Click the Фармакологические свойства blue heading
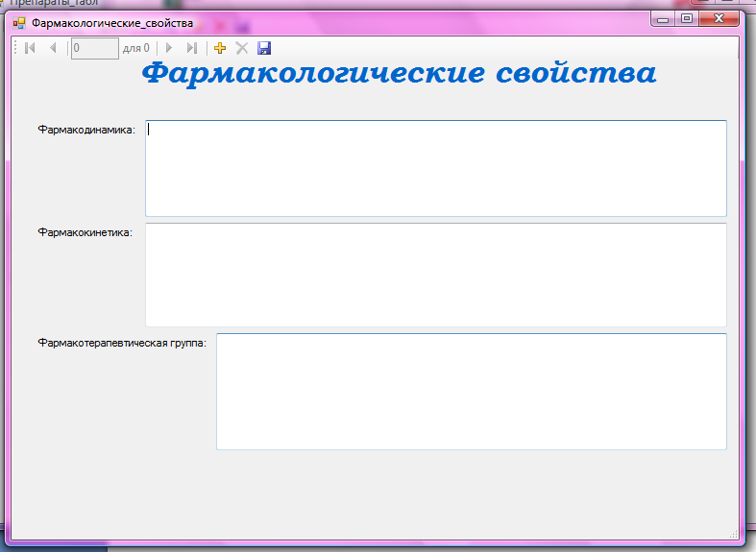The width and height of the screenshot is (756, 552). pos(399,73)
